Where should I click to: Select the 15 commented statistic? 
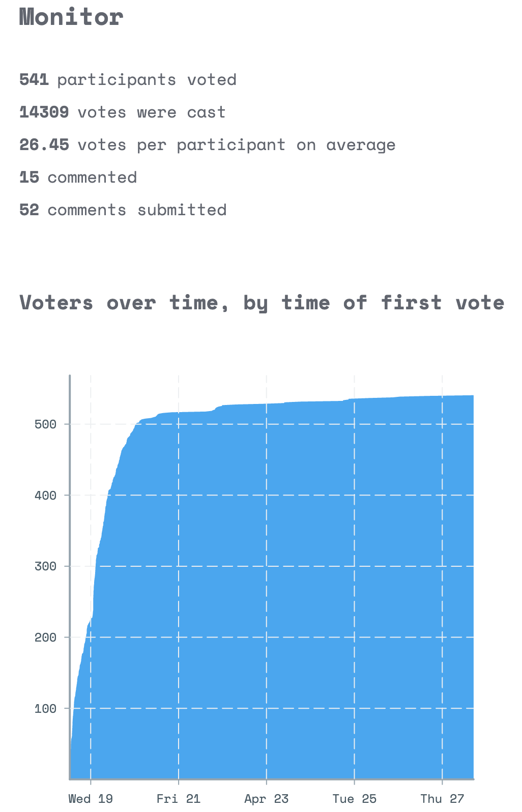[78, 178]
